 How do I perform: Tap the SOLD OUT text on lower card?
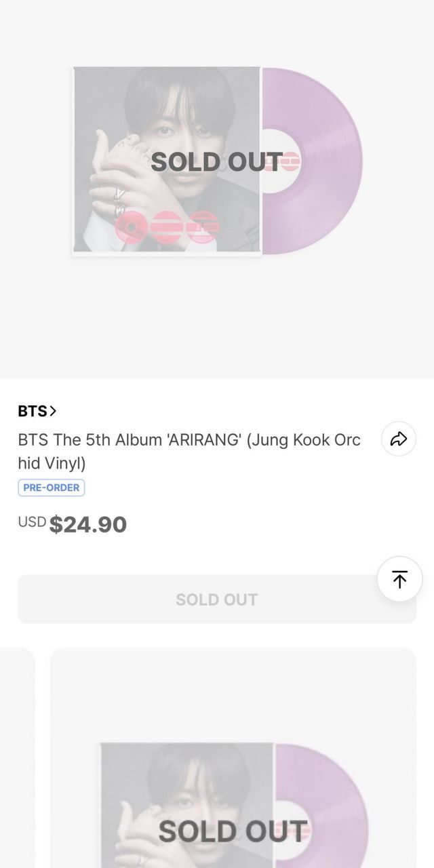pyautogui.click(x=233, y=831)
